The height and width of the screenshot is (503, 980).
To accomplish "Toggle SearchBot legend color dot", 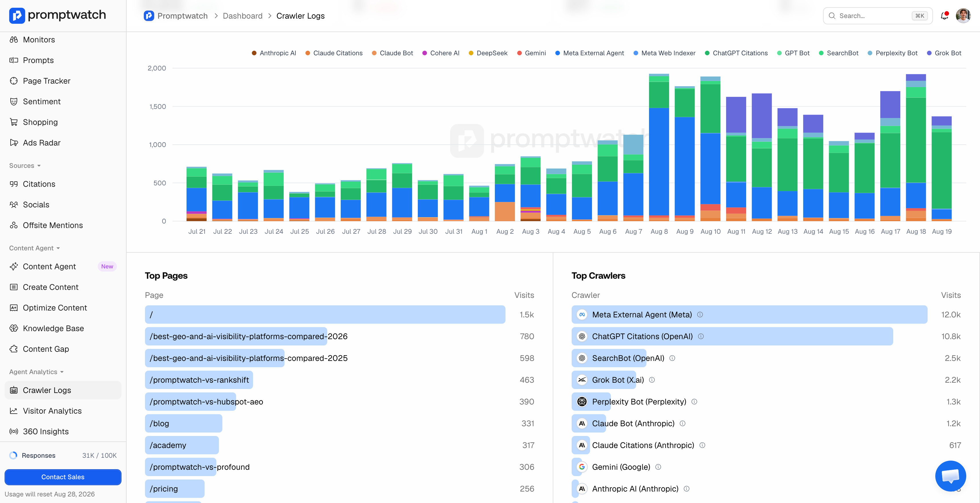I will pos(821,53).
